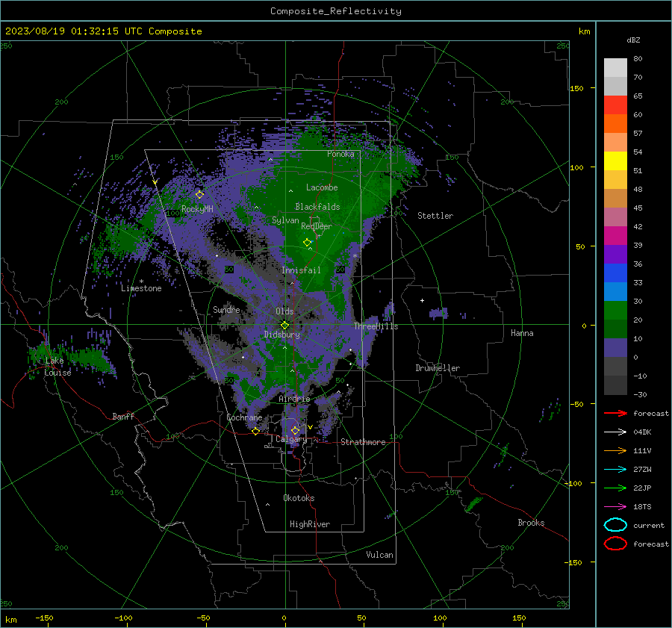Click the yellow diamond marker below Cochrane
Image resolution: width=672 pixels, height=628 pixels.
256,431
